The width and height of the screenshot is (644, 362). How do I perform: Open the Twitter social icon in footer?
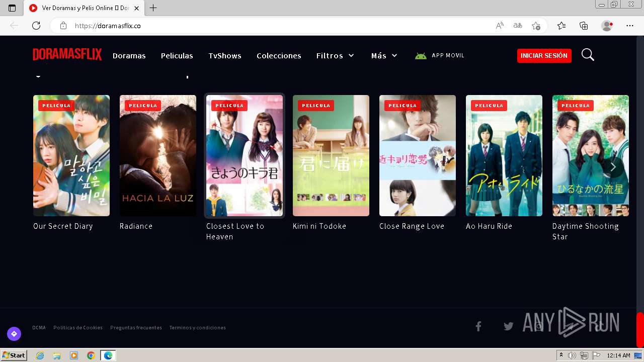point(509,327)
